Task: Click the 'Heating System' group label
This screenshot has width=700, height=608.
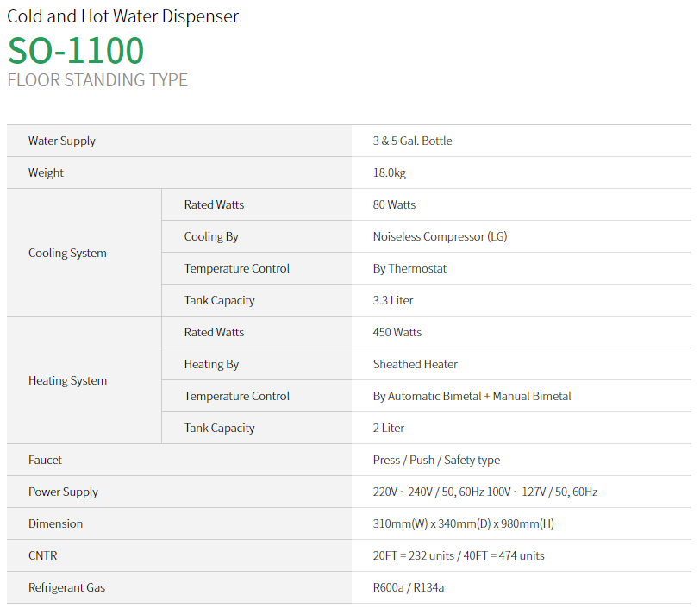Action: (x=68, y=380)
